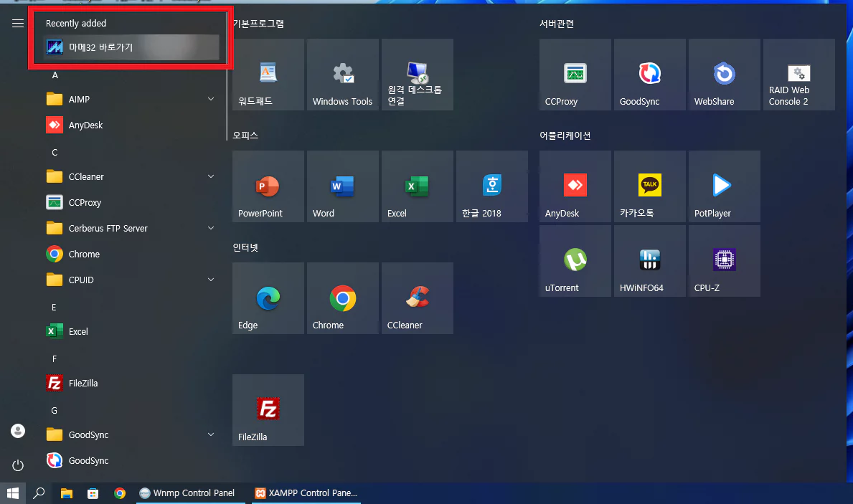Launch the AnyDesk tile under 어플리케이션

click(x=575, y=186)
